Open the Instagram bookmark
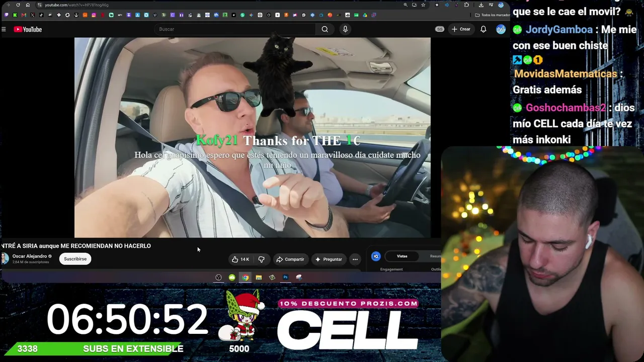Screen dimensions: 644x362 click(x=94, y=15)
